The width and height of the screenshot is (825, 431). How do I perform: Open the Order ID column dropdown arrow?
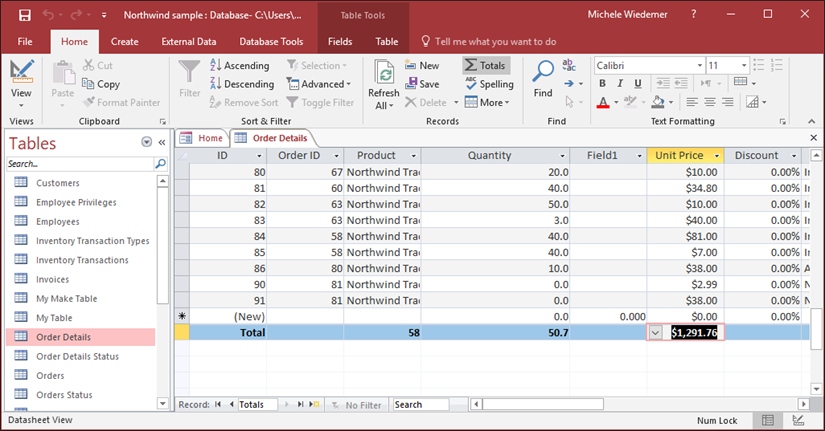[x=336, y=156]
